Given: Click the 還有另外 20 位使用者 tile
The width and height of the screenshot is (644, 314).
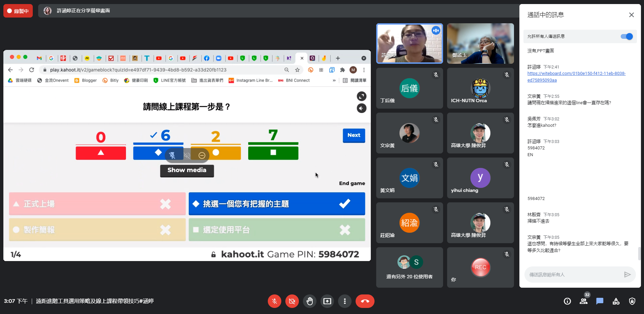Looking at the screenshot, I should click(409, 267).
